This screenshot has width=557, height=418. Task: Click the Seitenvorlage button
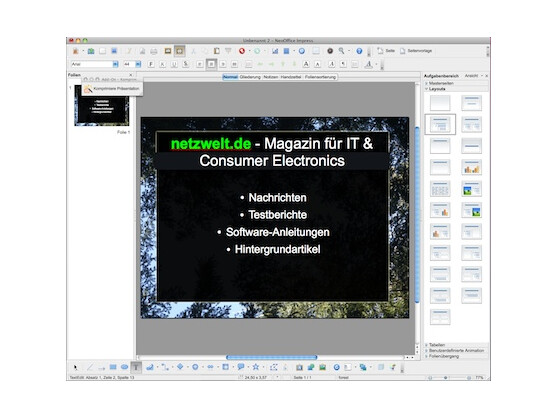coord(416,51)
